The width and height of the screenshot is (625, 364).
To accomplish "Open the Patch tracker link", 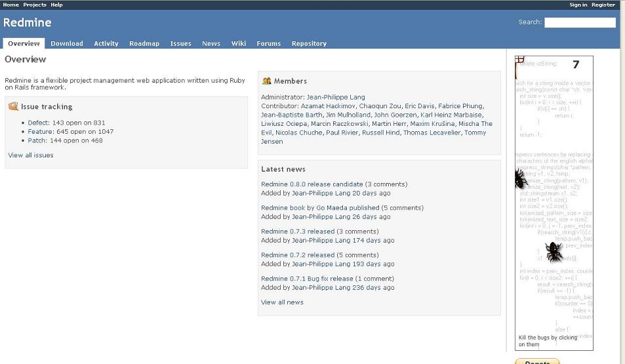I will pos(37,140).
